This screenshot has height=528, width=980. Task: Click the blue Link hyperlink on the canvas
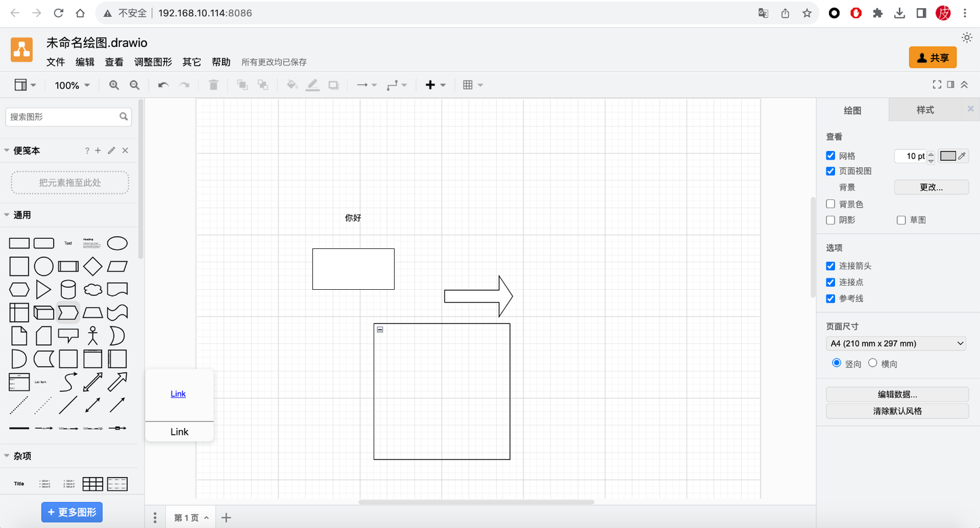point(178,393)
